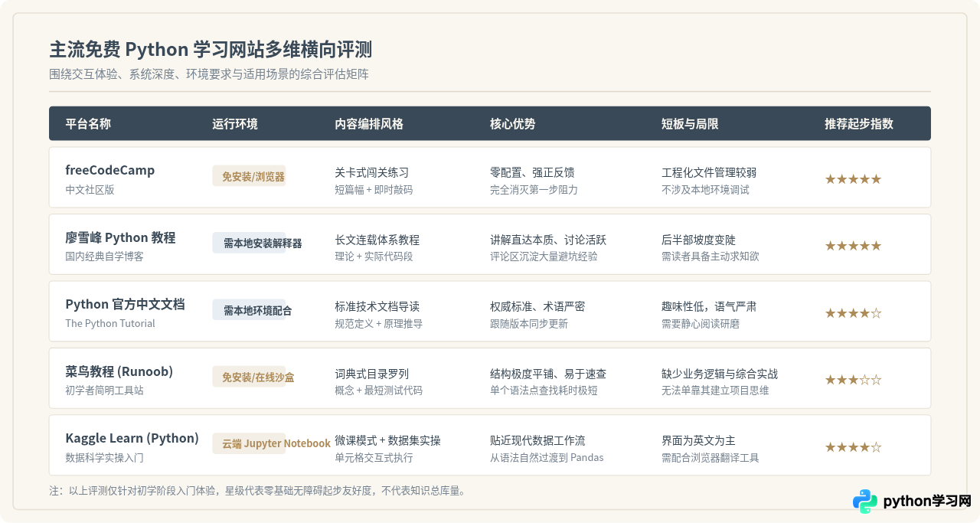
Task: Select the 菜鸟教程 (Runoob) title
Action: click(119, 371)
